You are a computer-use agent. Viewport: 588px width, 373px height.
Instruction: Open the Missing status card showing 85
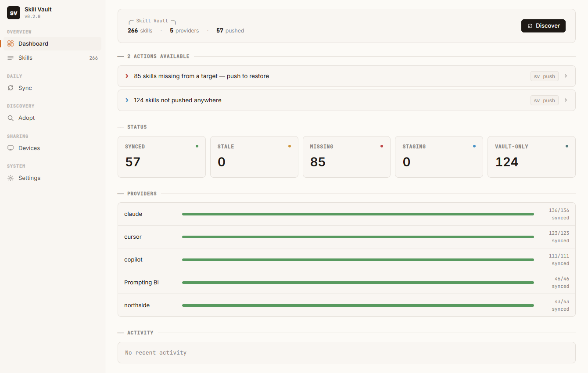coord(347,157)
